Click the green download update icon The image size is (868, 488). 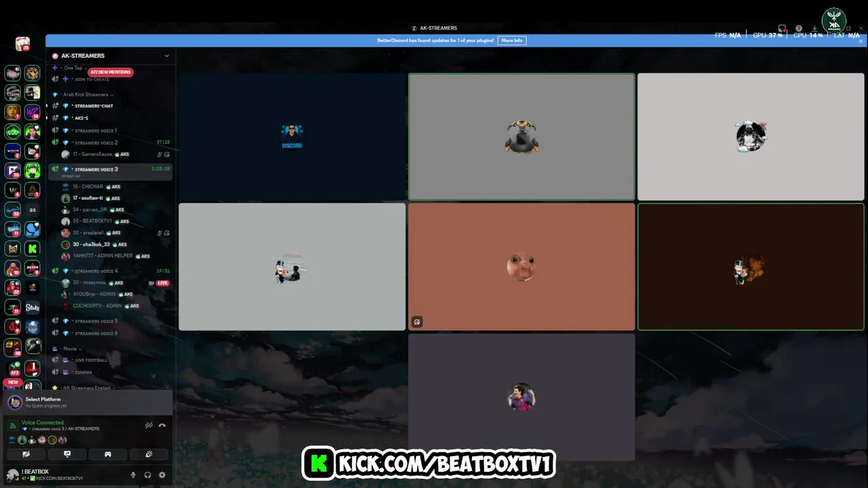(x=814, y=28)
